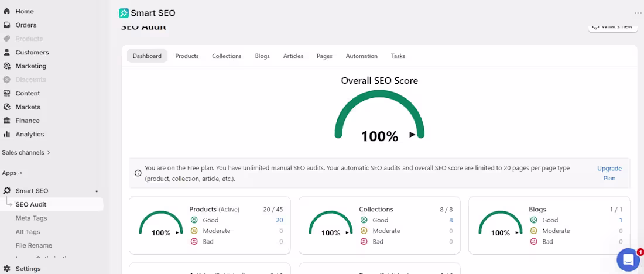Open Meta Tags in sidebar
The image size is (644, 274).
point(31,218)
